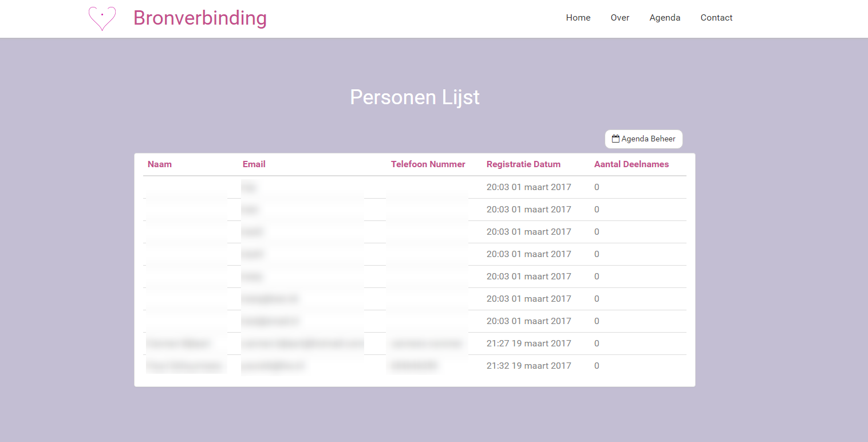868x442 pixels.
Task: Open the Over menu item
Action: [620, 18]
